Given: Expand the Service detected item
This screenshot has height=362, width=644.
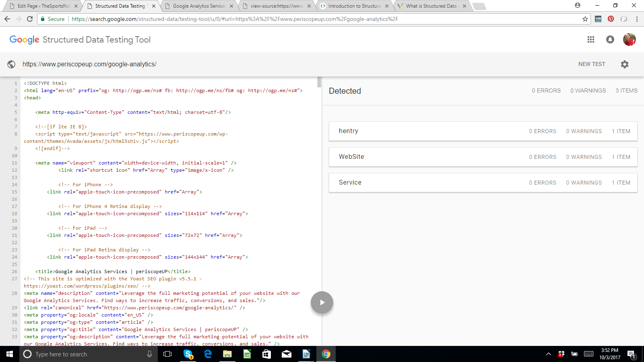Looking at the screenshot, I should point(483,183).
